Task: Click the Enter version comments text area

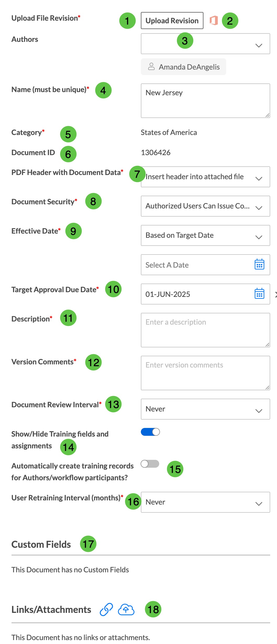Action: click(206, 373)
